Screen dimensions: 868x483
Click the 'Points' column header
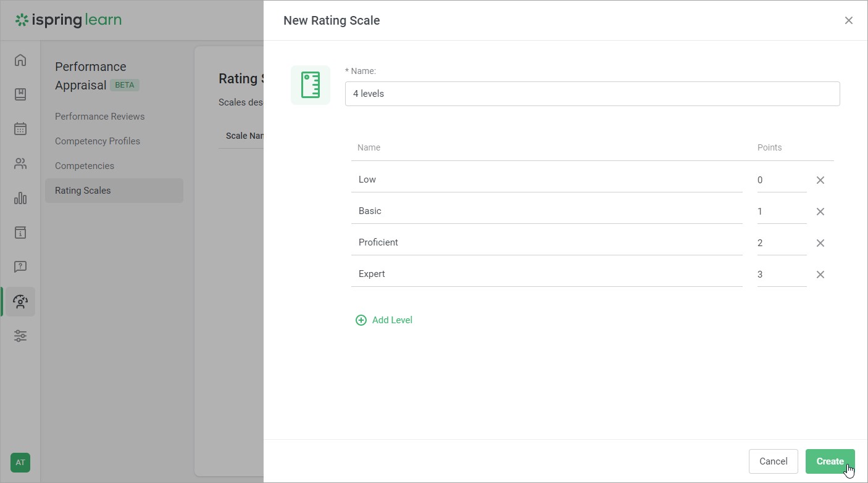point(770,147)
